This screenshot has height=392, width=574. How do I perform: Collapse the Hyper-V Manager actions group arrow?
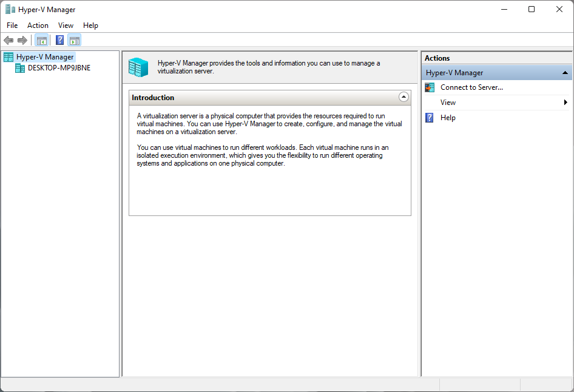[x=565, y=73]
